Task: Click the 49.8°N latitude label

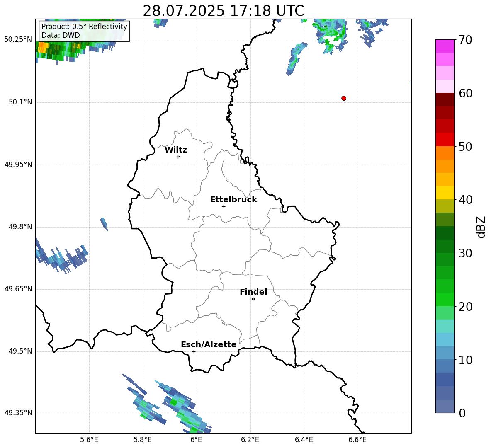Action: pyautogui.click(x=20, y=227)
